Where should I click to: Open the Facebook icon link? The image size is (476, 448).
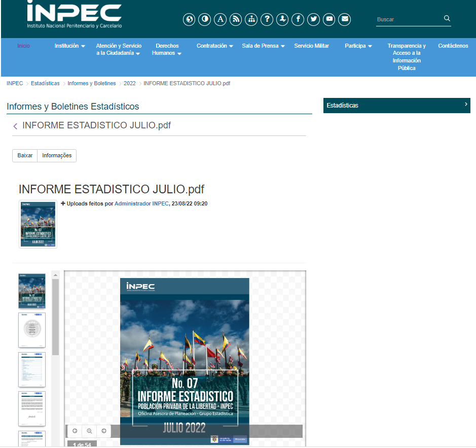click(x=298, y=19)
